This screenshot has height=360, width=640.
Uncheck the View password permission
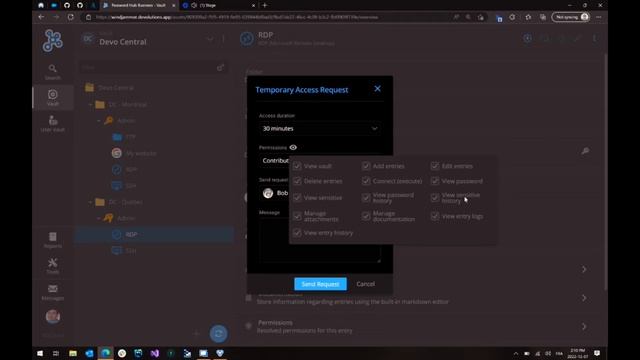coord(435,181)
